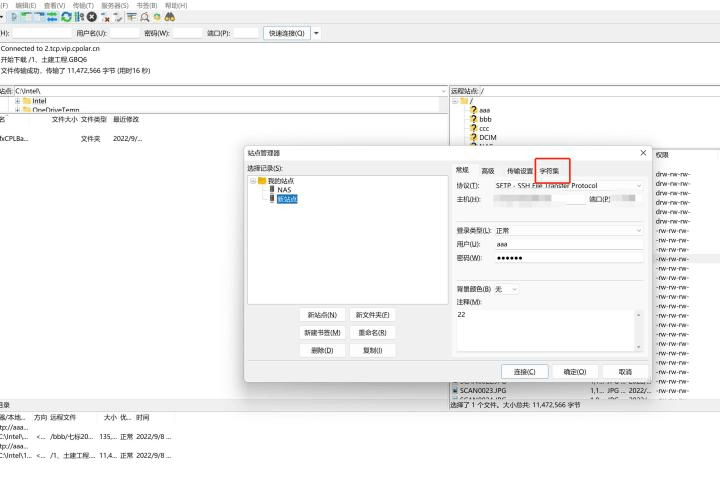Select the NAS site entry
The height and width of the screenshot is (489, 720).
(284, 190)
